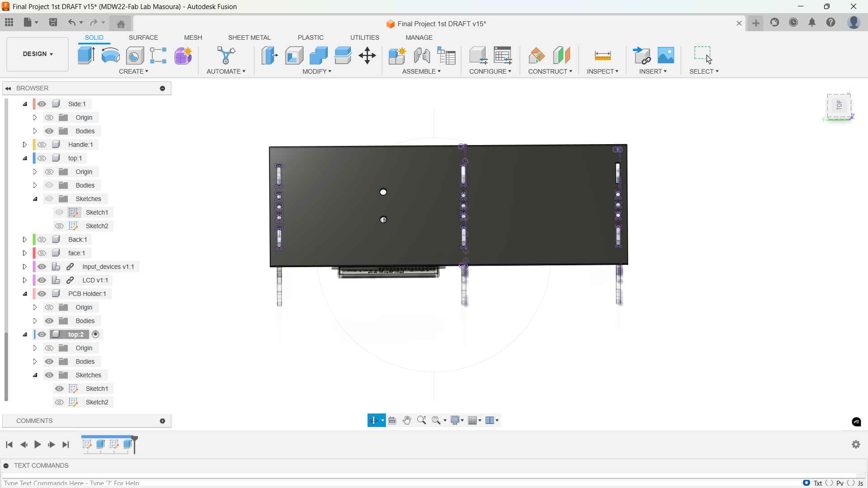Open the CONSTRUCT menu label
The height and width of the screenshot is (488, 868).
pos(550,71)
